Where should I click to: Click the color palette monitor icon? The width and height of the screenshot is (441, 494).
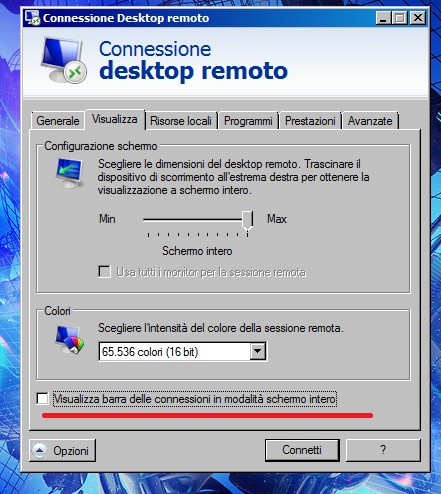(70, 339)
